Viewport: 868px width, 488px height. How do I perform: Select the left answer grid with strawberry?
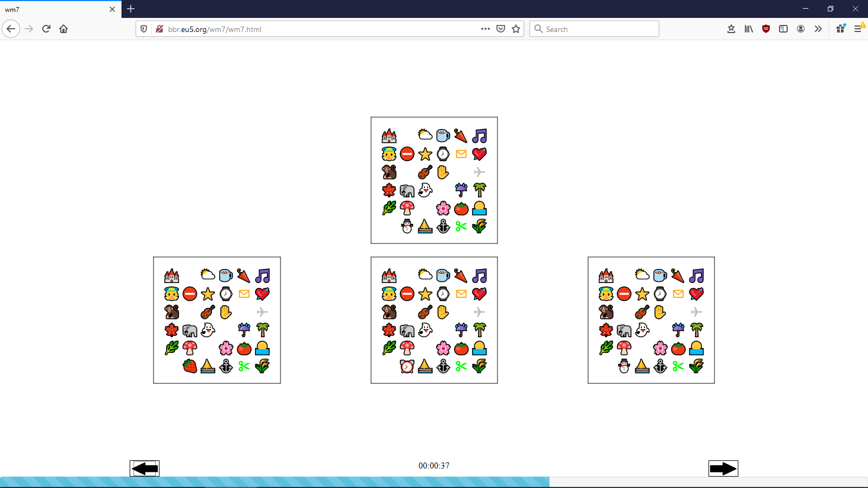(x=217, y=320)
